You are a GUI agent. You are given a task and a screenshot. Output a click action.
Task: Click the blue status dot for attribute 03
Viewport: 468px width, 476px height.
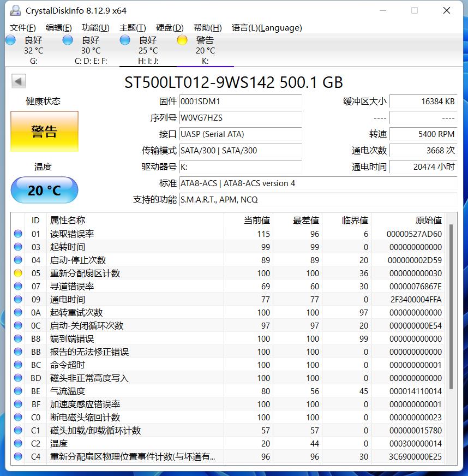[18, 247]
